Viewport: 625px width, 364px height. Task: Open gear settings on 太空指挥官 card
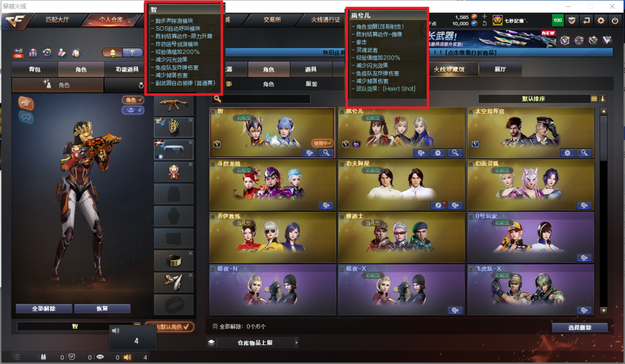pyautogui.click(x=567, y=153)
